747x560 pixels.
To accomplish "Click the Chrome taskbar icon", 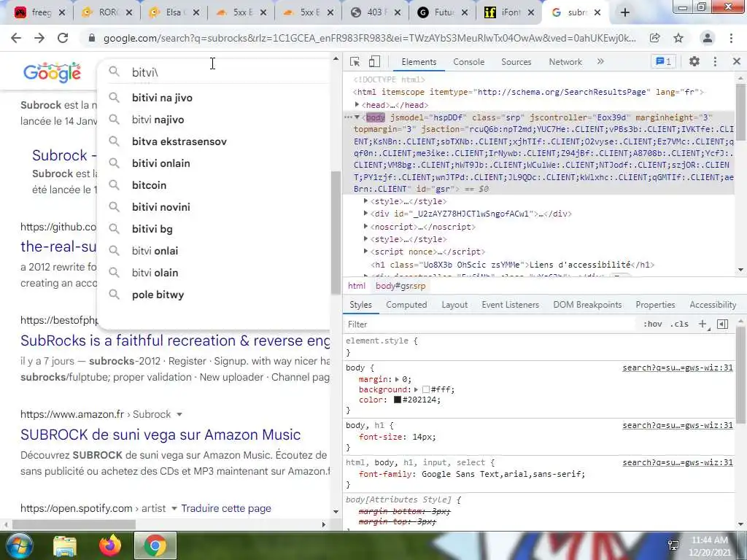I will (155, 545).
